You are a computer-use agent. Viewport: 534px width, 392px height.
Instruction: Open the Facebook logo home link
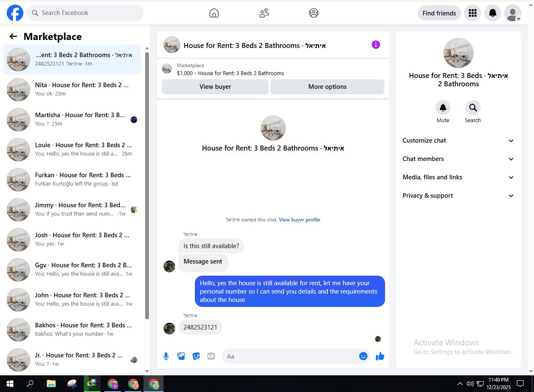pyautogui.click(x=15, y=13)
